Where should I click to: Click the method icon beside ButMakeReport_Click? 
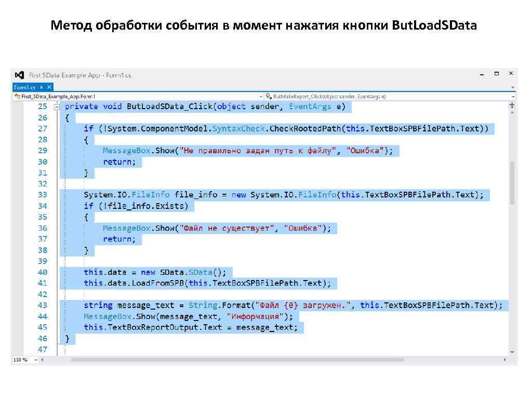coord(268,97)
